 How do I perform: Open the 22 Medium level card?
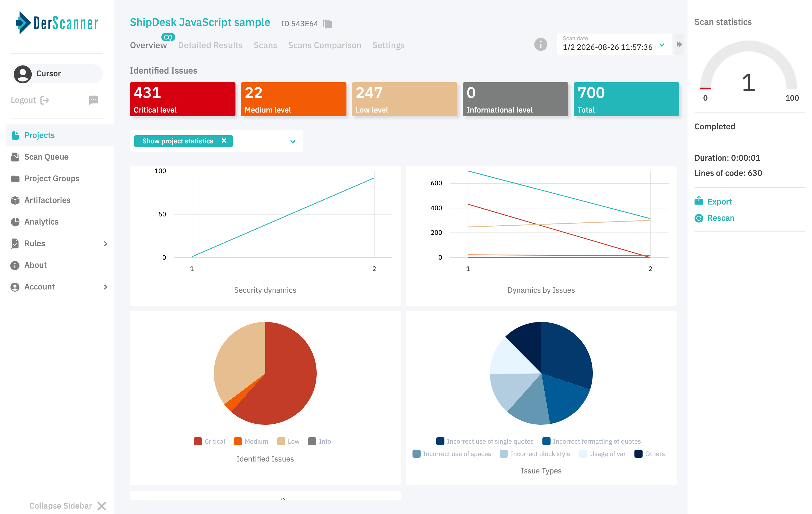pyautogui.click(x=293, y=99)
